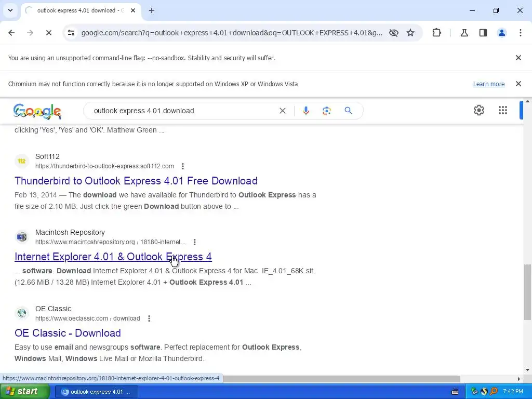Click the oeclassic.com URL text

coord(87,318)
